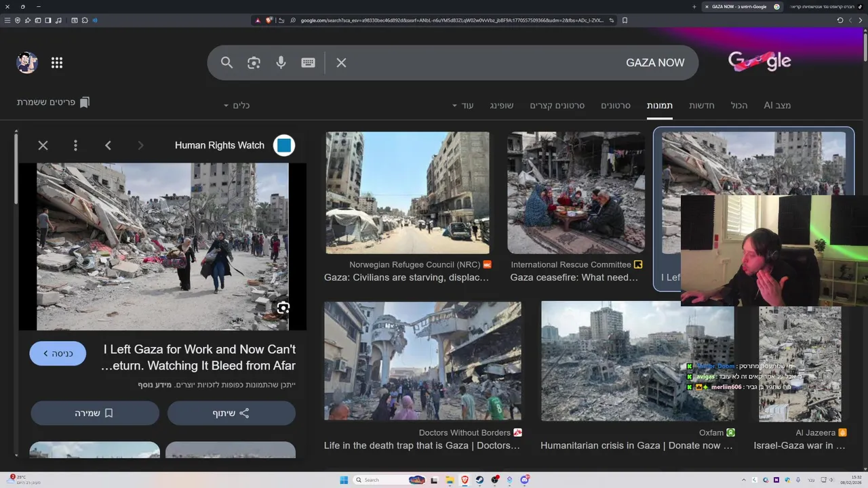This screenshot has width=868, height=488.
Task: Open a new browser tab
Action: point(694,7)
